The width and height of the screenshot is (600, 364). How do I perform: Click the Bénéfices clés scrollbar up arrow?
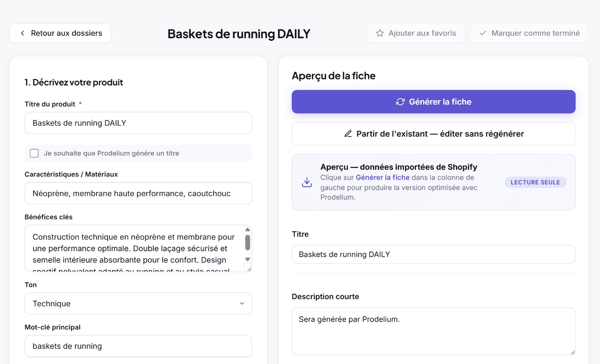[247, 229]
